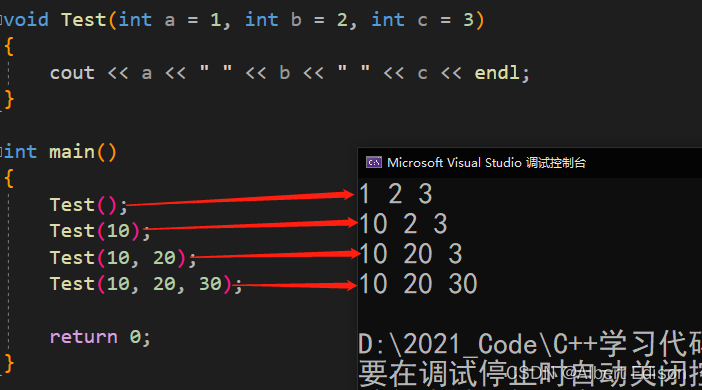
Task: Click console output line '10 20 30'
Action: point(418,283)
